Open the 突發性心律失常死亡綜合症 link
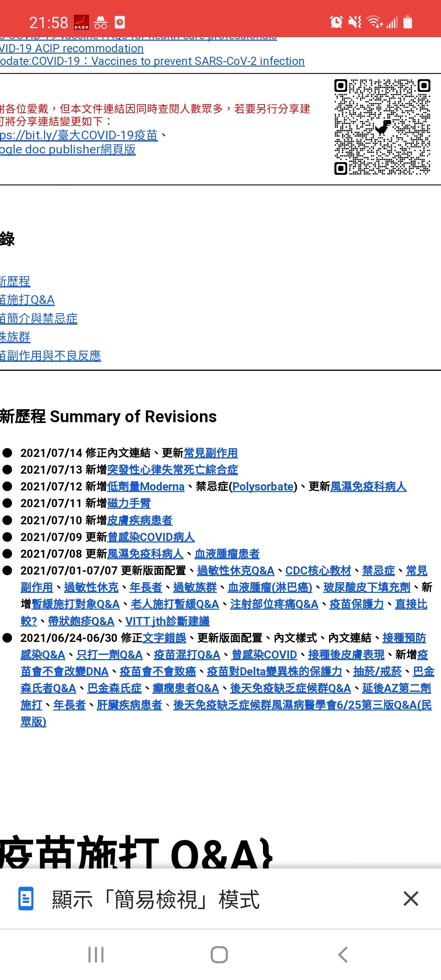This screenshot has width=441, height=980. (172, 470)
